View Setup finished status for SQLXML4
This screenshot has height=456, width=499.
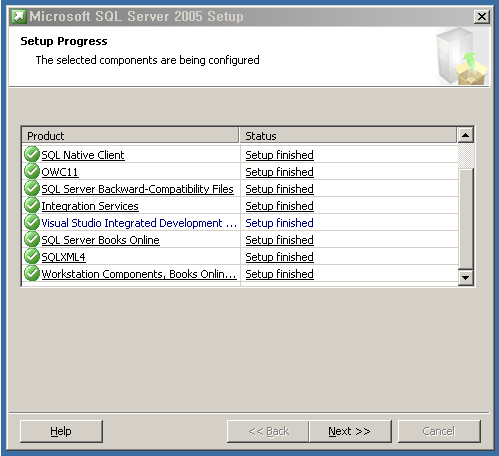[x=279, y=257]
